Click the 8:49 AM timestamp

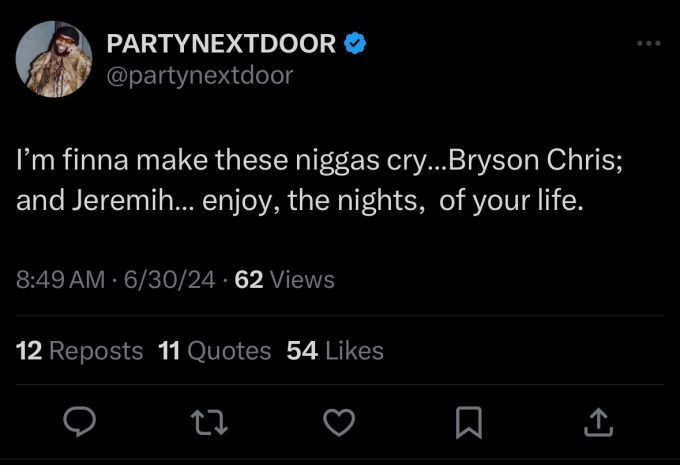[x=60, y=279]
